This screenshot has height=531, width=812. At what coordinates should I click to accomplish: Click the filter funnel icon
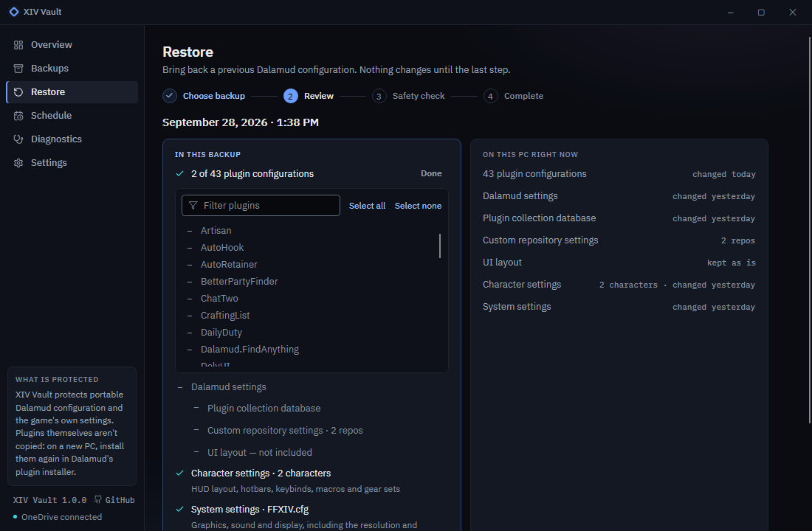[x=193, y=206]
